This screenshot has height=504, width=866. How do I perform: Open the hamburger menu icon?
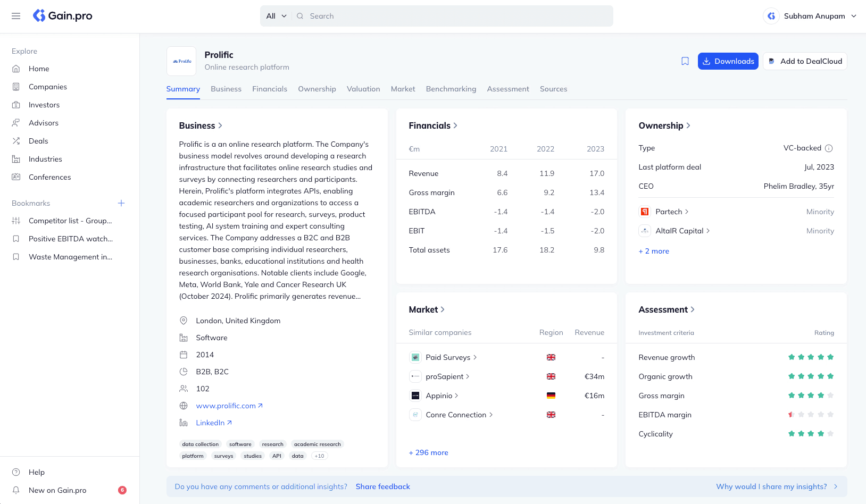16,16
